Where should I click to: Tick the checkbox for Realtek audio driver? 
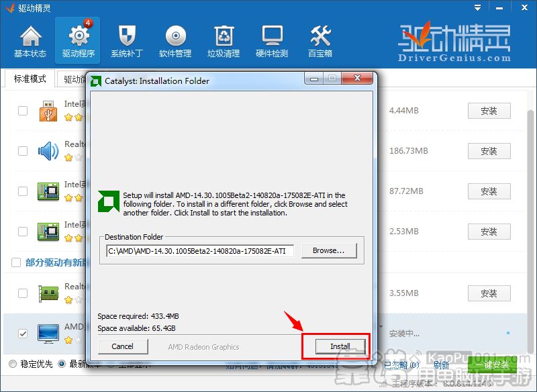(x=23, y=151)
